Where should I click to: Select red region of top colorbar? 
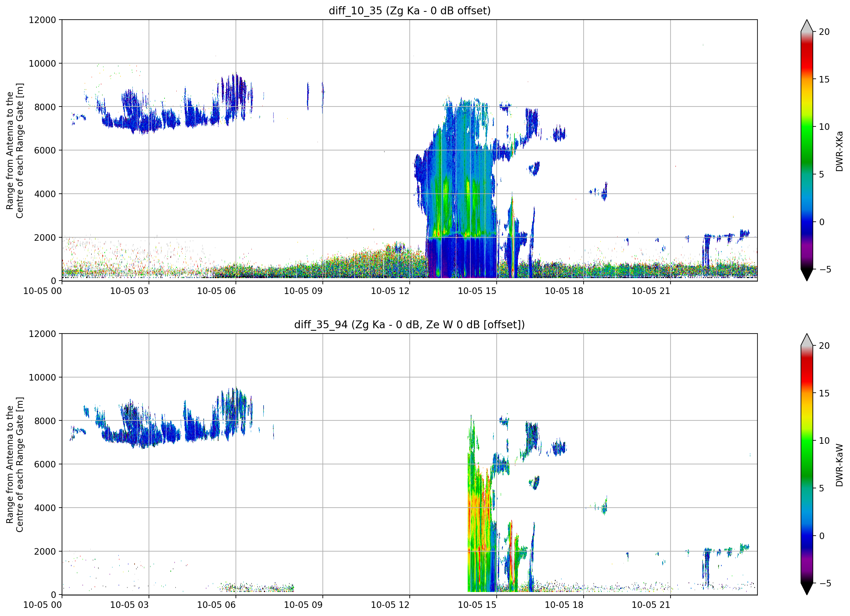click(x=806, y=56)
